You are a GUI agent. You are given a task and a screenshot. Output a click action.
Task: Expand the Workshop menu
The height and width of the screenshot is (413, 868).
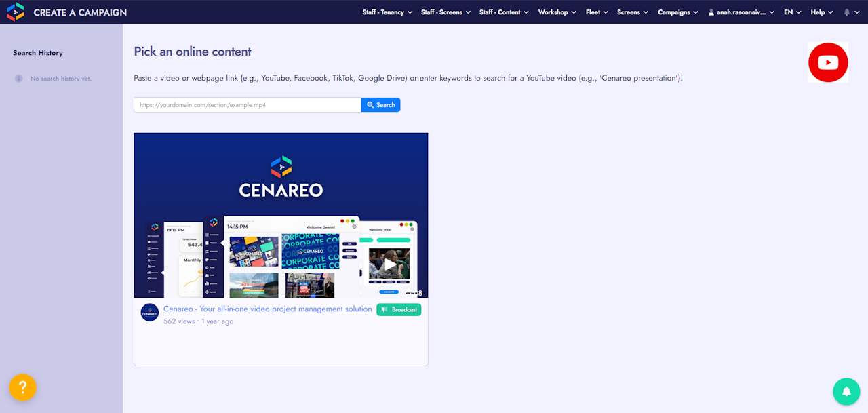pyautogui.click(x=557, y=12)
